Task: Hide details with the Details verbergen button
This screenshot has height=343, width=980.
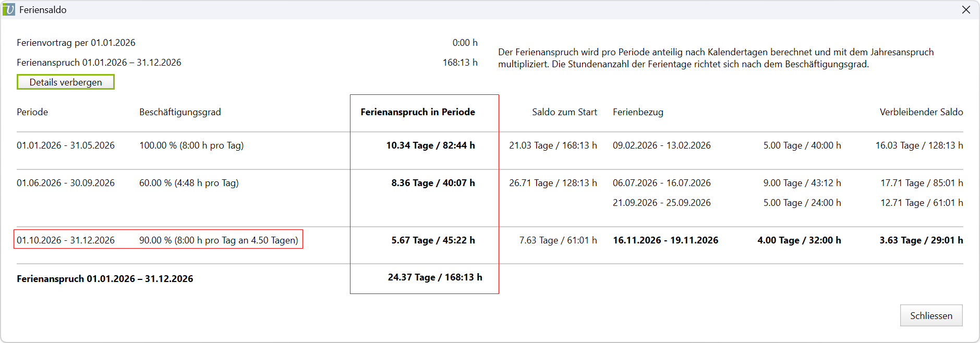Action: tap(66, 82)
